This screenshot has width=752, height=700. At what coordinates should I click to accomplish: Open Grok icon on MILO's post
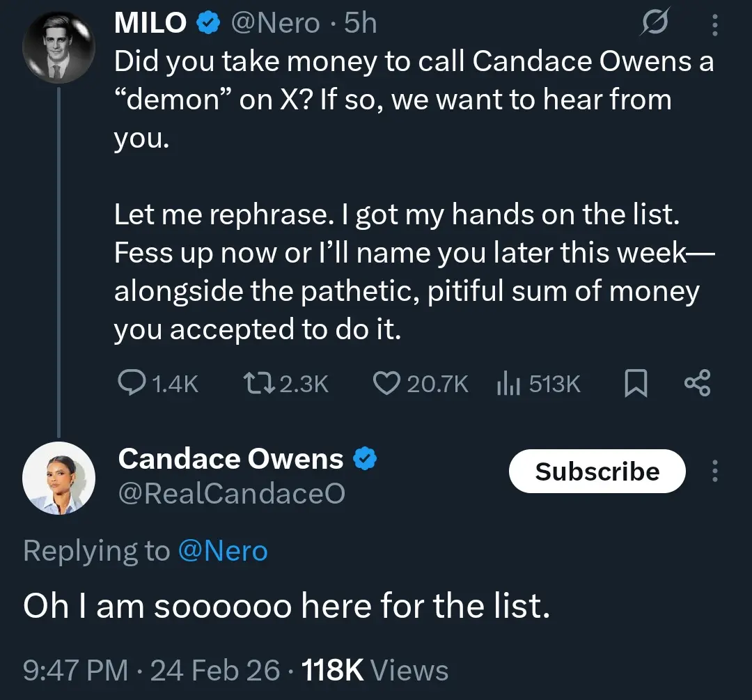coord(654,24)
